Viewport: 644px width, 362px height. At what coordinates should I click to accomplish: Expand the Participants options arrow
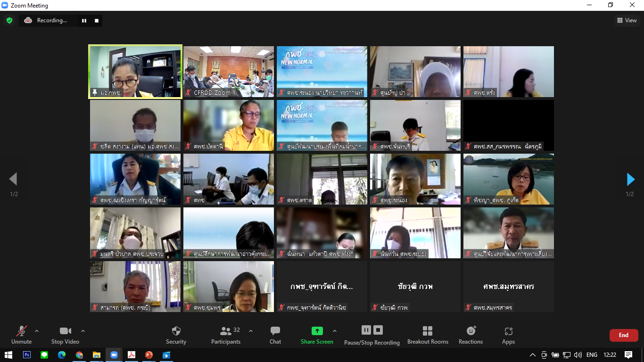[251, 331]
